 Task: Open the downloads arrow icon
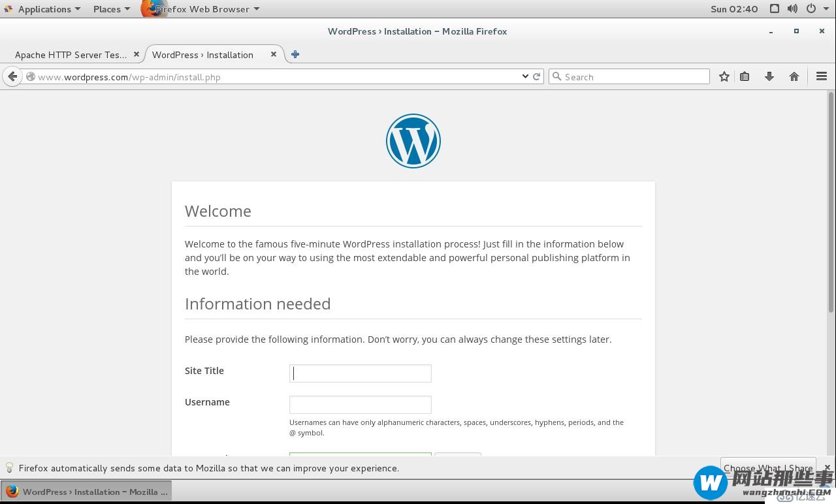pos(769,76)
